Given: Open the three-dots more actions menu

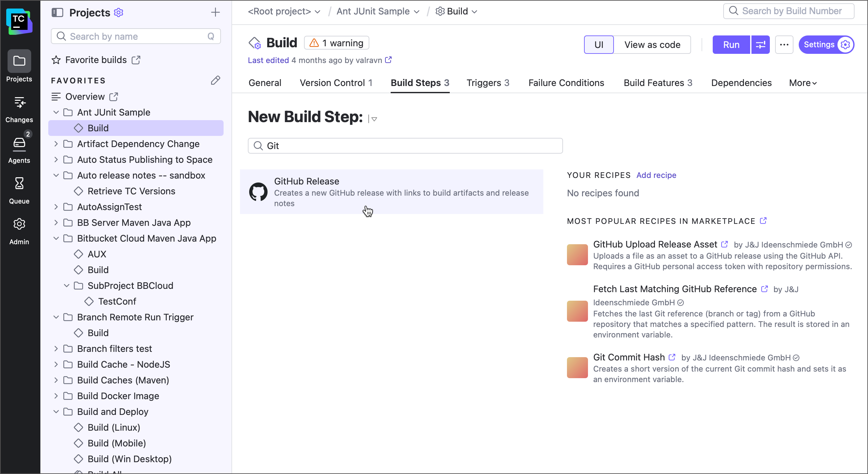Looking at the screenshot, I should tap(784, 44).
